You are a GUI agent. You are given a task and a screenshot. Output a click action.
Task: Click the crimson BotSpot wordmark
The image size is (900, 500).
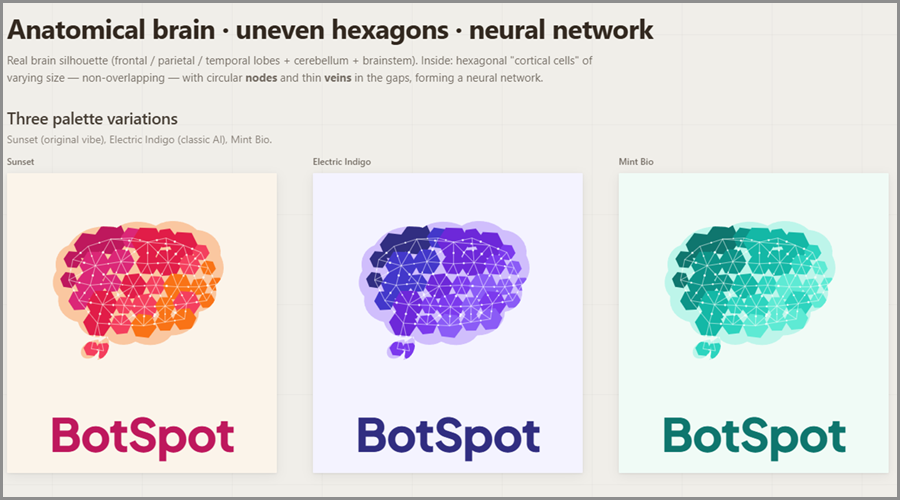(x=142, y=436)
